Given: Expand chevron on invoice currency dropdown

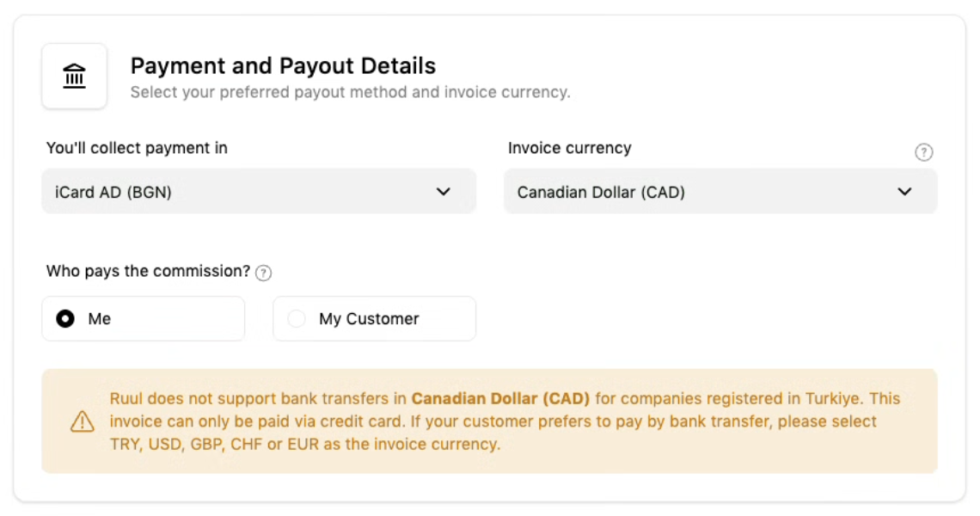Looking at the screenshot, I should (904, 192).
